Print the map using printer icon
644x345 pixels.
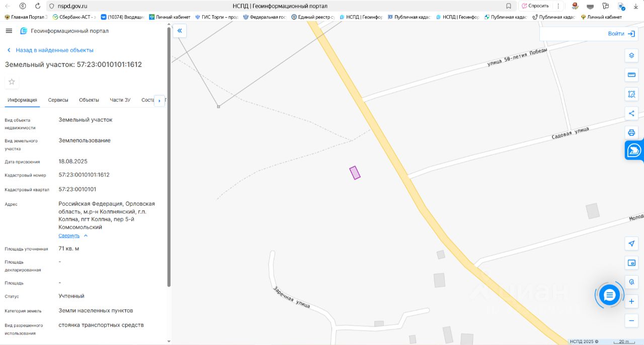pos(631,133)
